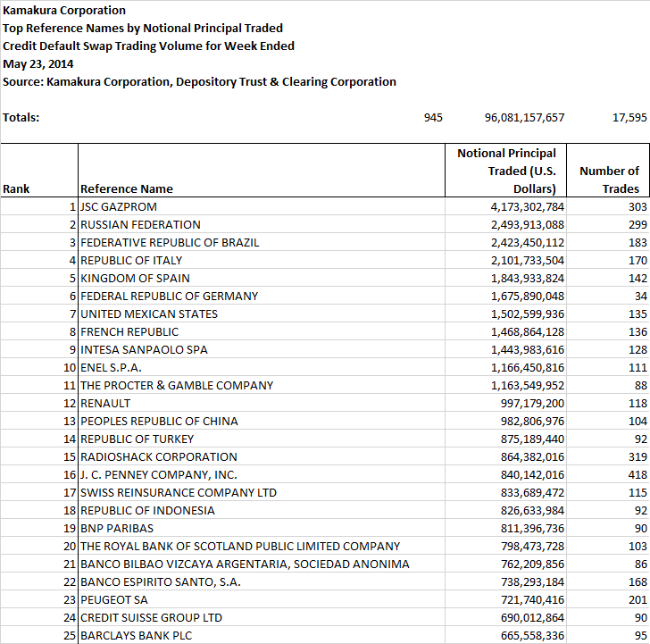
Task: Click trades count 201 for Peugeot SA
Action: [x=608, y=598]
